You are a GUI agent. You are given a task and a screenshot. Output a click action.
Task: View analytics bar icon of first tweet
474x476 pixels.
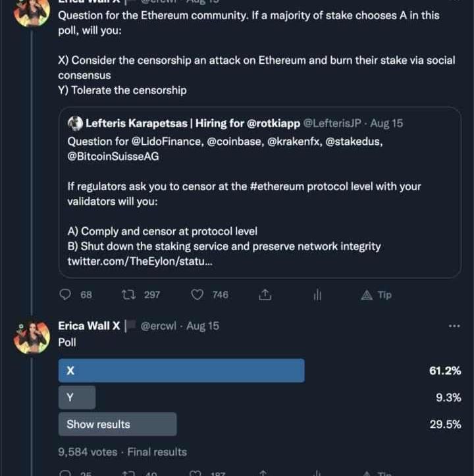click(317, 295)
